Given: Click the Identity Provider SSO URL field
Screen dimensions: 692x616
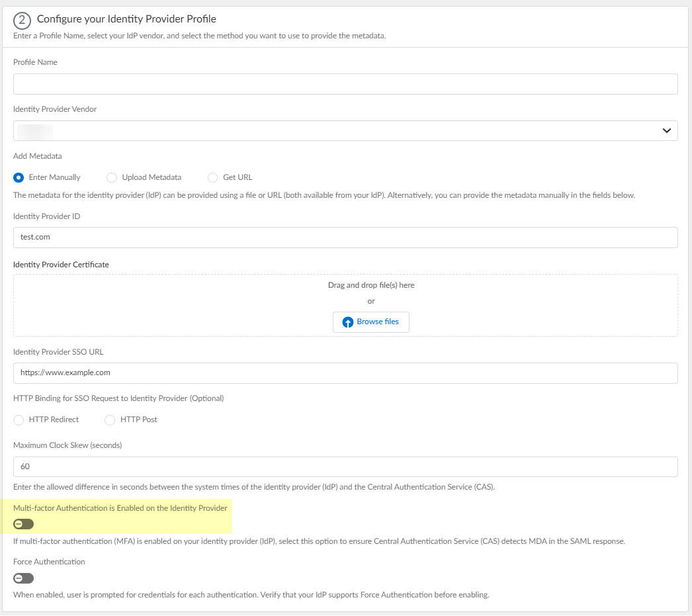Looking at the screenshot, I should click(345, 373).
